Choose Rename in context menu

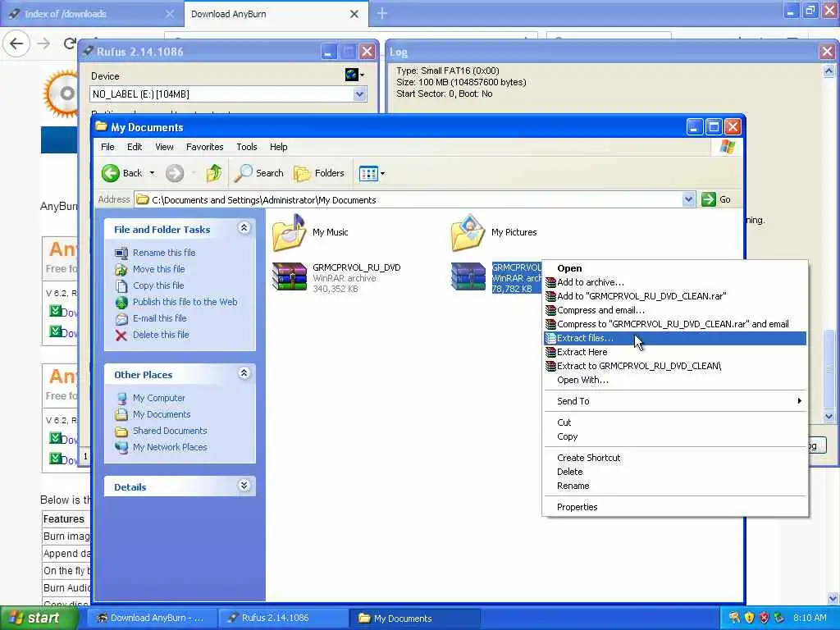pos(675,486)
